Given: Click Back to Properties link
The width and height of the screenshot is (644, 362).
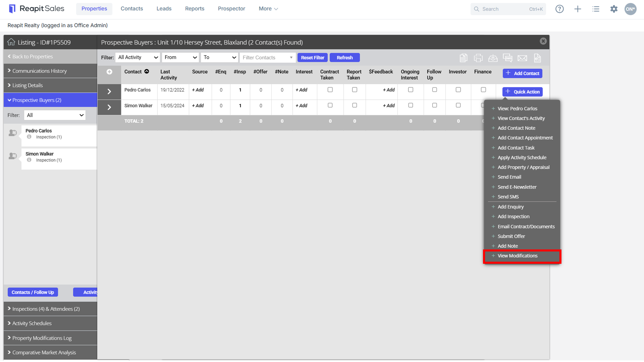Looking at the screenshot, I should pos(30,56).
